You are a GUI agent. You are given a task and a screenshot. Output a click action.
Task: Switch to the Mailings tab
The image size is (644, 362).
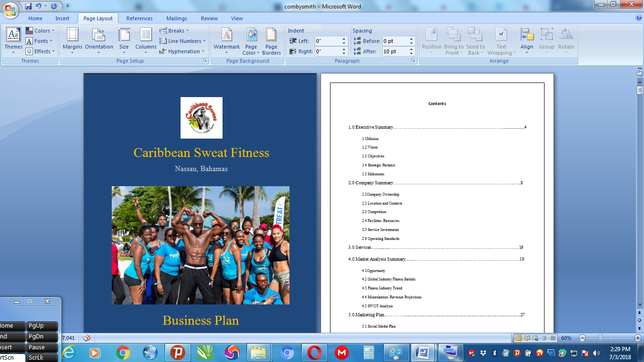pyautogui.click(x=177, y=18)
